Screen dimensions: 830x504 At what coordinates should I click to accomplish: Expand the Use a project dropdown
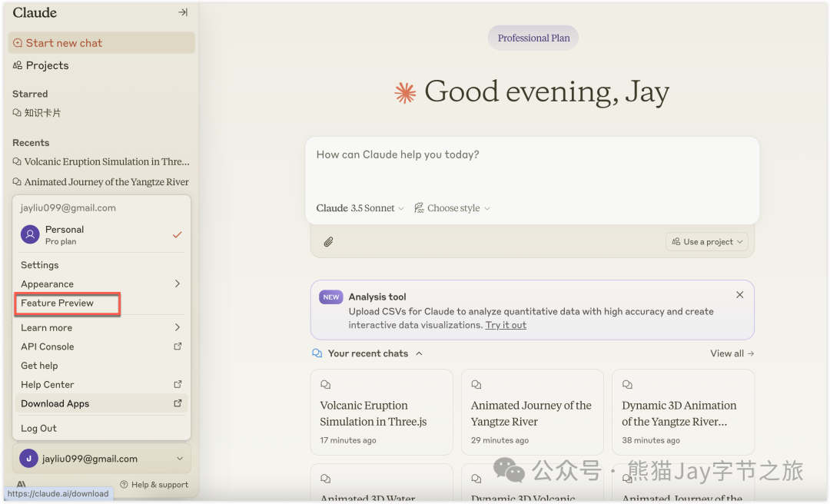pos(706,241)
